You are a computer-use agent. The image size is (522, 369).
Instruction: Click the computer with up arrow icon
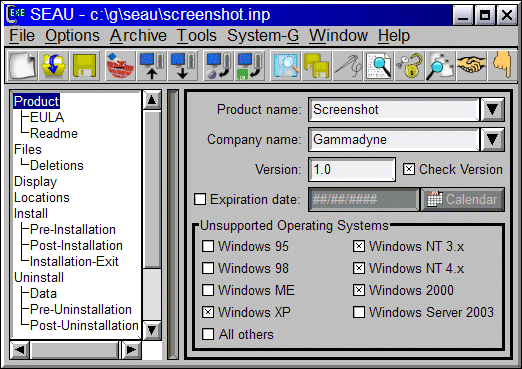pos(152,65)
